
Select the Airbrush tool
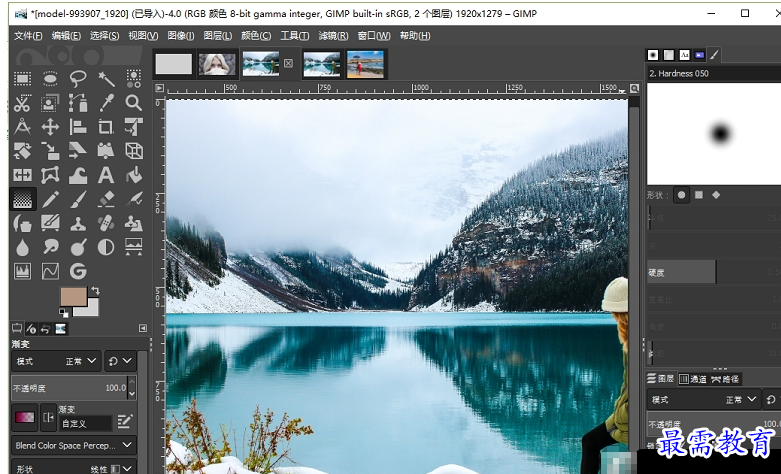pyautogui.click(x=133, y=199)
